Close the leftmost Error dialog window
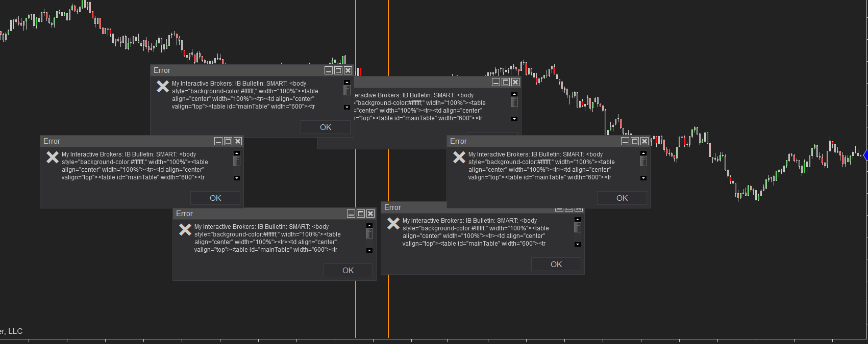The image size is (868, 344). [x=238, y=141]
